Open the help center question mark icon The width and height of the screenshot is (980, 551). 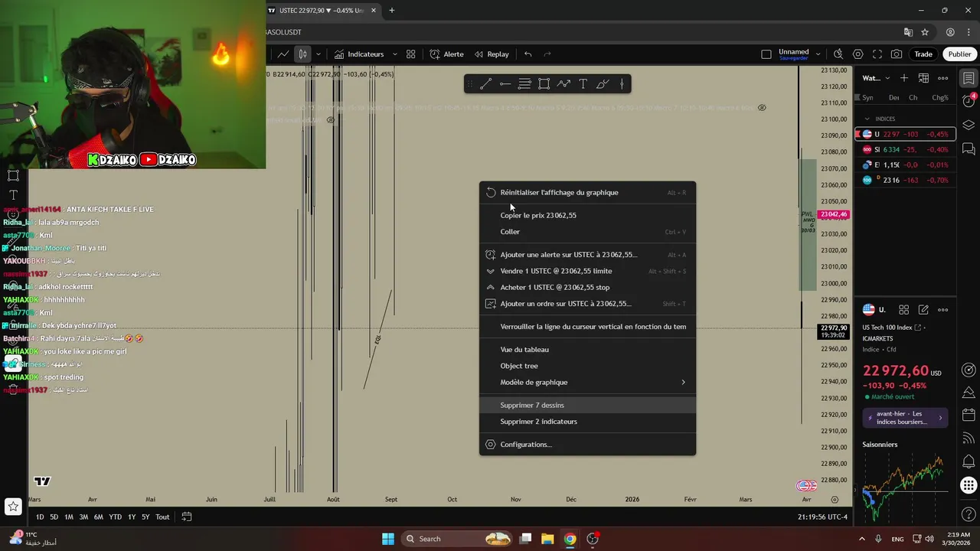[969, 514]
